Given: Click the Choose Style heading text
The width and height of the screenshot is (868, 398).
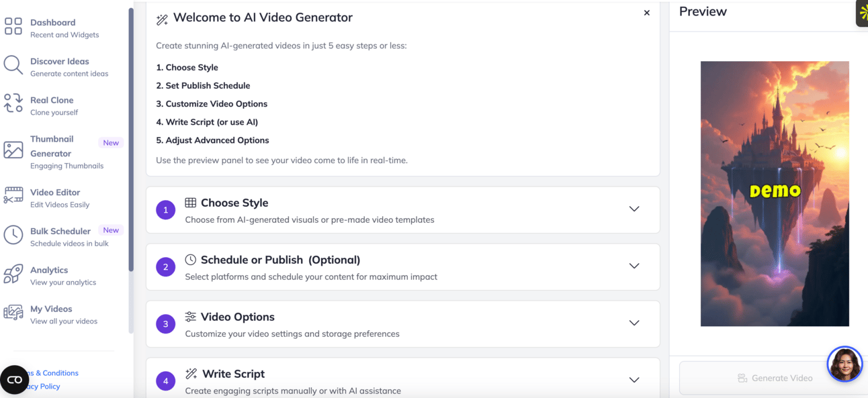Looking at the screenshot, I should [234, 203].
